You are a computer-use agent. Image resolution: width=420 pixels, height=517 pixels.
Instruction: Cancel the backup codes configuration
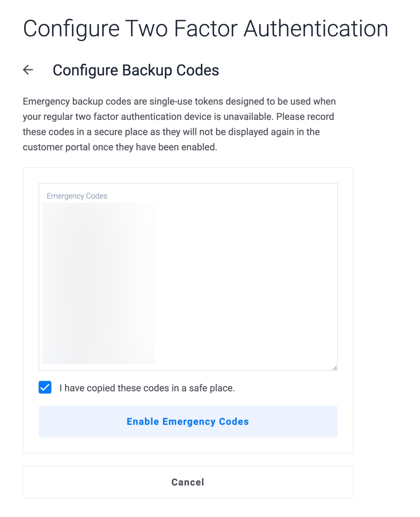188,482
